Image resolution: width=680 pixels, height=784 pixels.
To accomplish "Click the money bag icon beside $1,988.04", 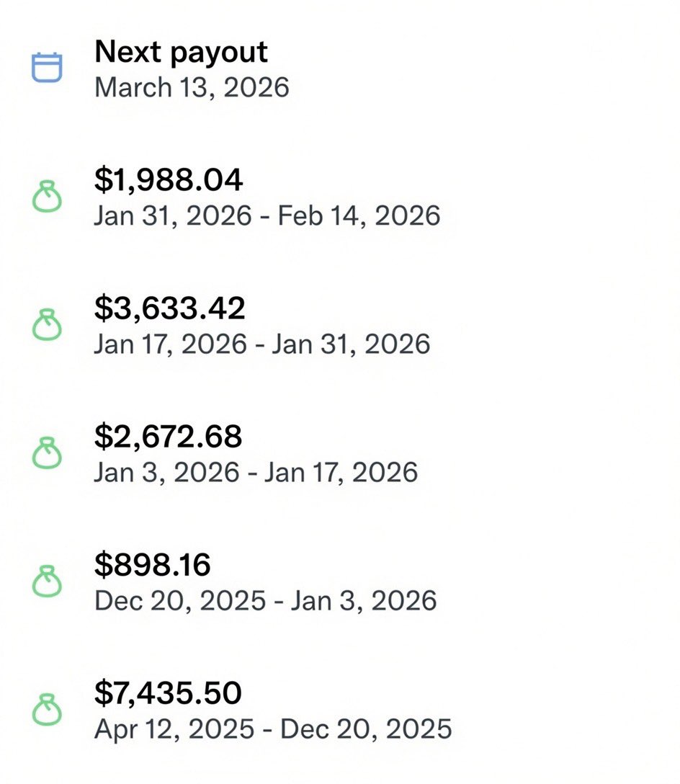I will pyautogui.click(x=47, y=197).
